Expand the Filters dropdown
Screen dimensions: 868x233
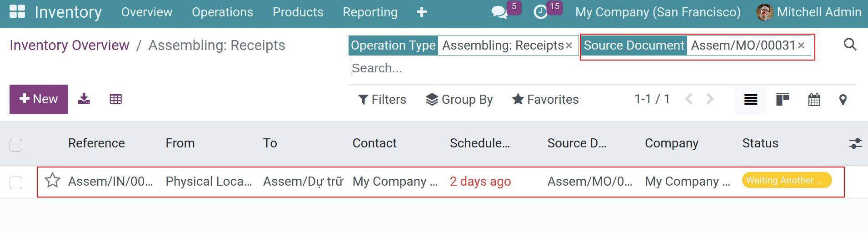coord(382,99)
